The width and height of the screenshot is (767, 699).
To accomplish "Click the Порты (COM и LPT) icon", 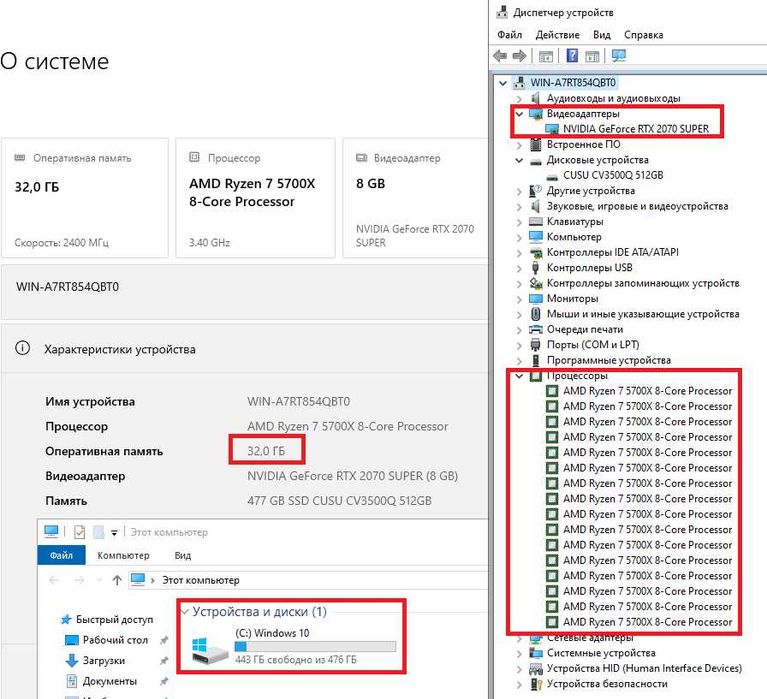I will 536,345.
